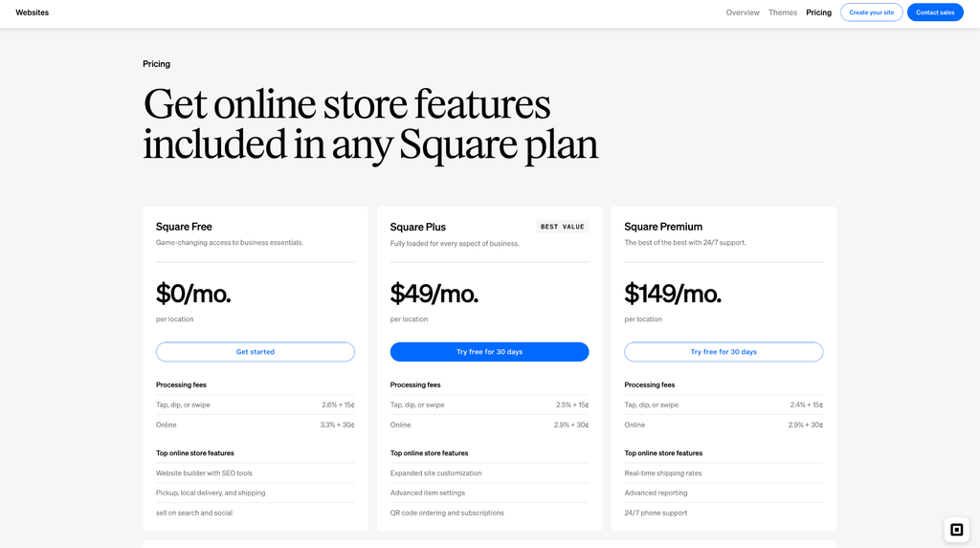
Task: Click Real-time shipping rates feature
Action: tap(662, 473)
